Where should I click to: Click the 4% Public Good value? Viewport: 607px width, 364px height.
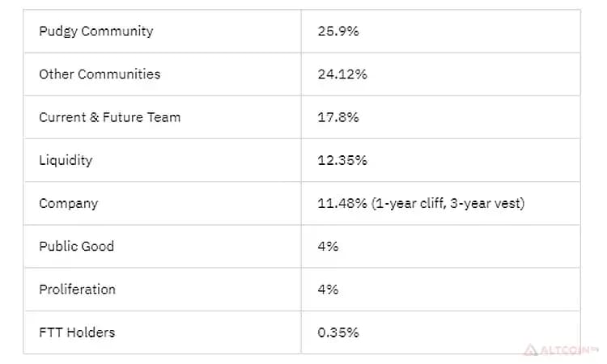(328, 247)
